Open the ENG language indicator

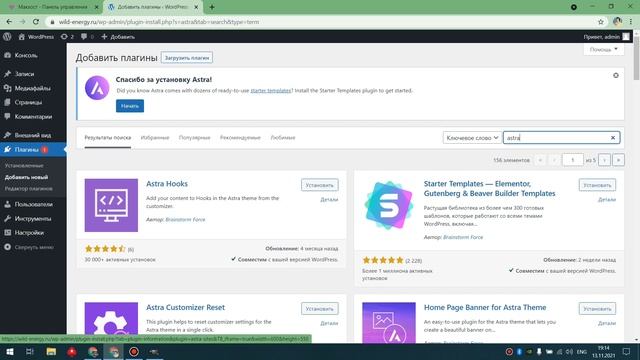coord(582,351)
